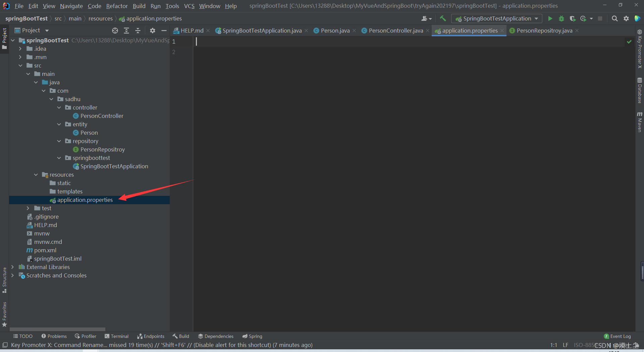Open Project panel options gear
Image resolution: width=644 pixels, height=352 pixels.
[153, 31]
